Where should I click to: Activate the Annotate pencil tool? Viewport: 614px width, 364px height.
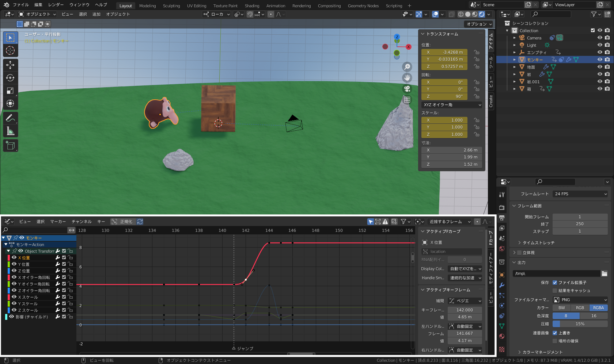point(10,118)
